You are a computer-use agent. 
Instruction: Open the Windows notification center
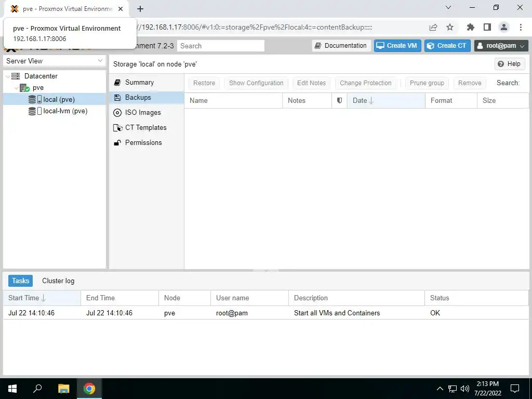515,389
